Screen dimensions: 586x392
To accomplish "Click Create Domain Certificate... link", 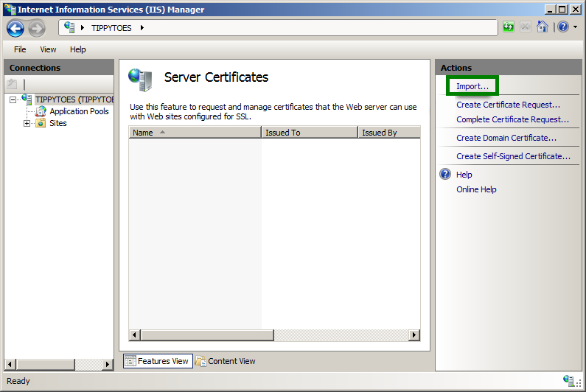I will coord(506,138).
